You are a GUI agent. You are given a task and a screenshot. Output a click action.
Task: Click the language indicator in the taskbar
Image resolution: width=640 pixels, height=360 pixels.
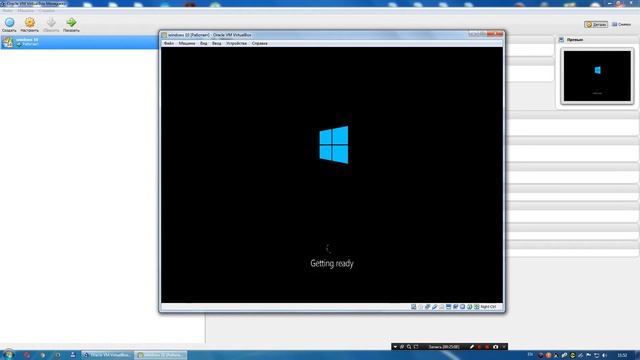[530, 354]
